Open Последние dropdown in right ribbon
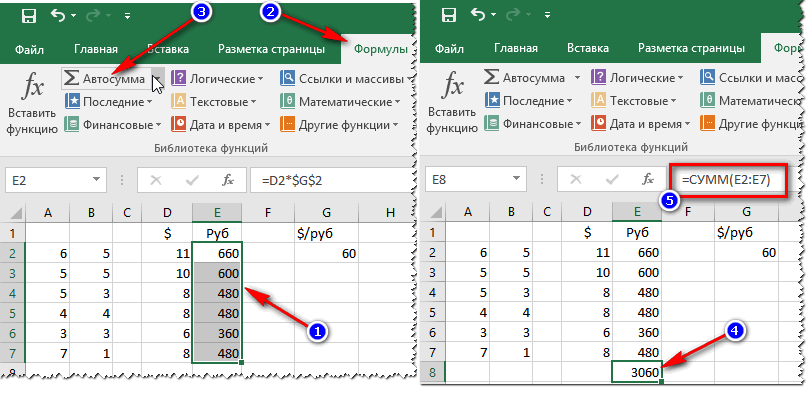 coord(529,101)
